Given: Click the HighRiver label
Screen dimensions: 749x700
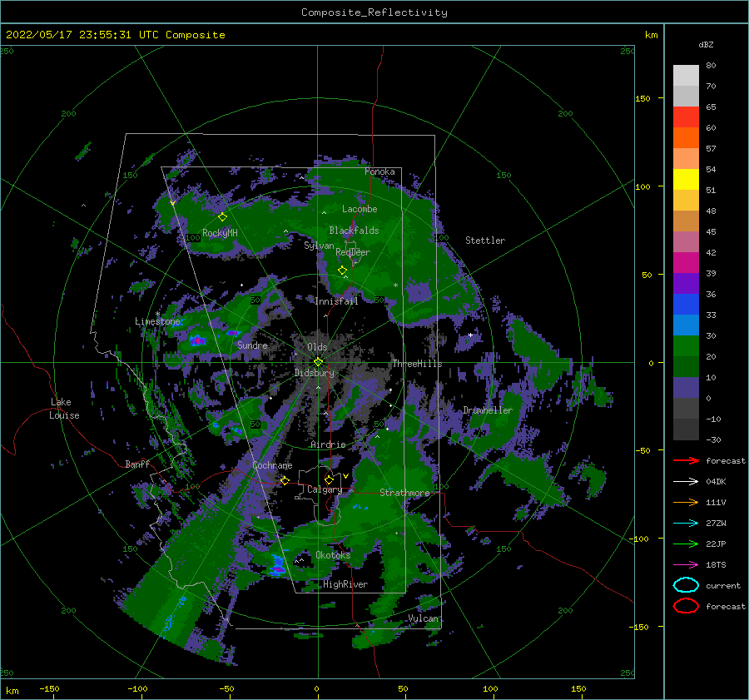Looking at the screenshot, I should click(345, 584).
